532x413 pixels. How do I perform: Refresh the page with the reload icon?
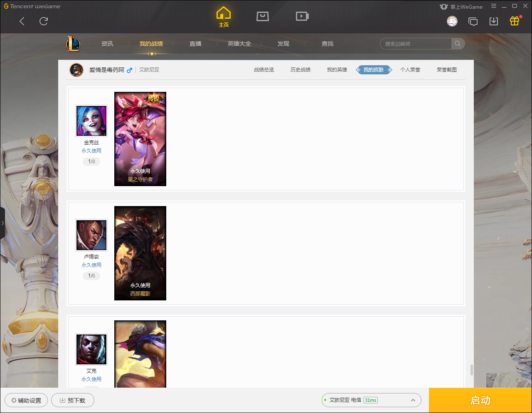(44, 21)
